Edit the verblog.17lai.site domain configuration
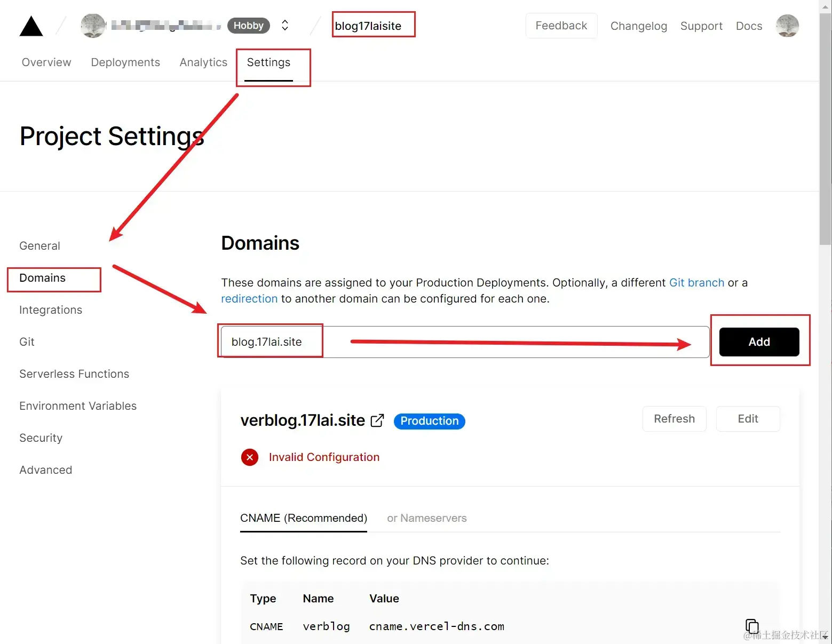The width and height of the screenshot is (832, 644). [x=748, y=419]
